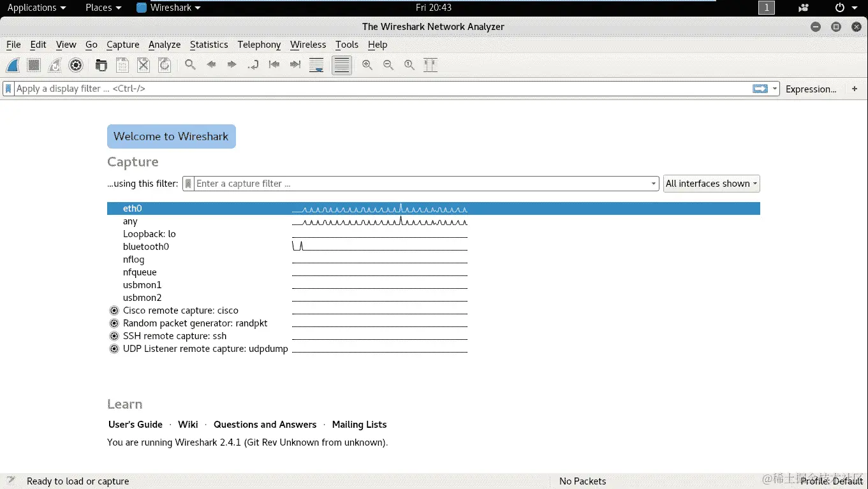Open capture options via the gear toolbar icon
868x489 pixels.
[76, 64]
